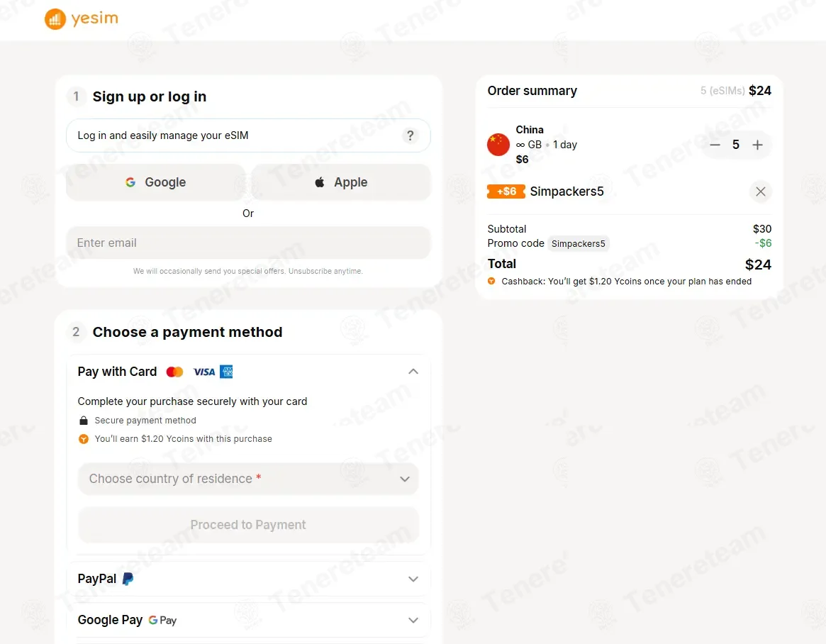The width and height of the screenshot is (826, 644).
Task: Click the Mastercard logo icon
Action: [174, 372]
